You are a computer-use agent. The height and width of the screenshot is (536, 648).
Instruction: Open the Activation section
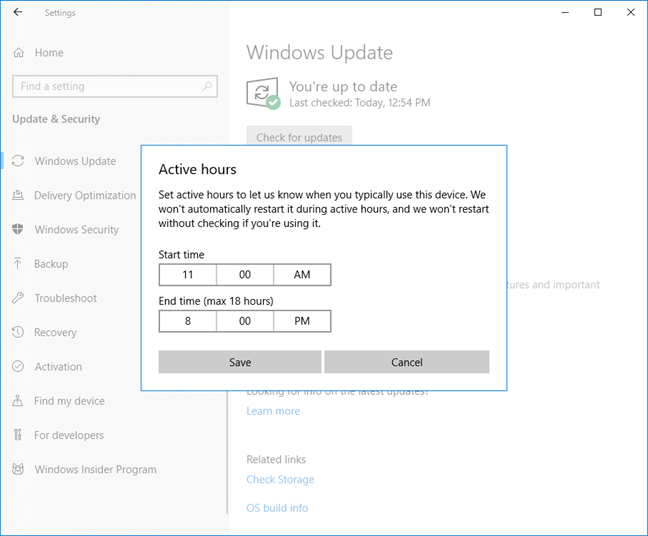(x=58, y=367)
